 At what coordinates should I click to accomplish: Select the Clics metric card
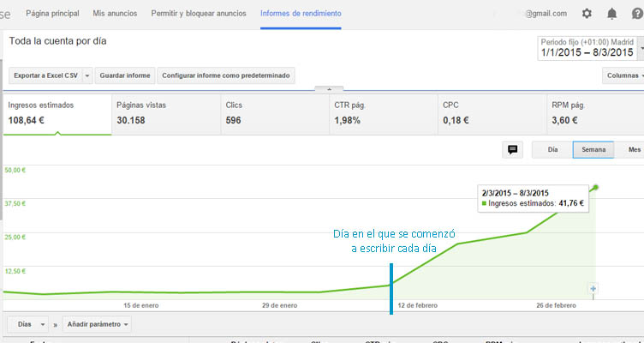point(271,113)
